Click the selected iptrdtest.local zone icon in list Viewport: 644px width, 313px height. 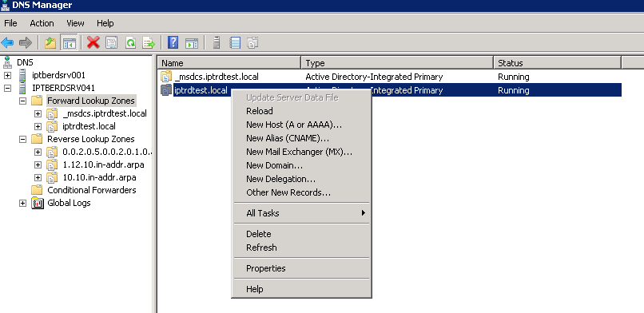(x=166, y=90)
